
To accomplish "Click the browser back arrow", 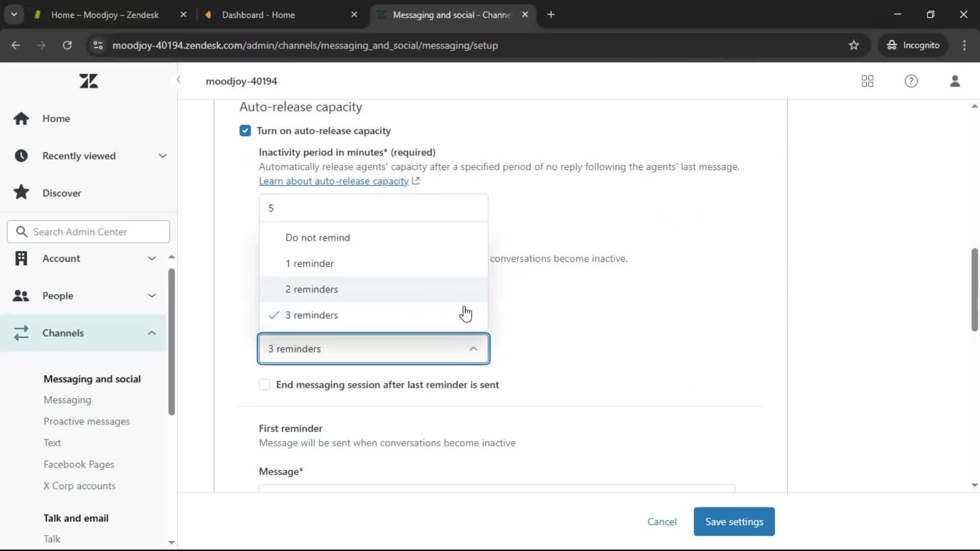I will coord(16,45).
